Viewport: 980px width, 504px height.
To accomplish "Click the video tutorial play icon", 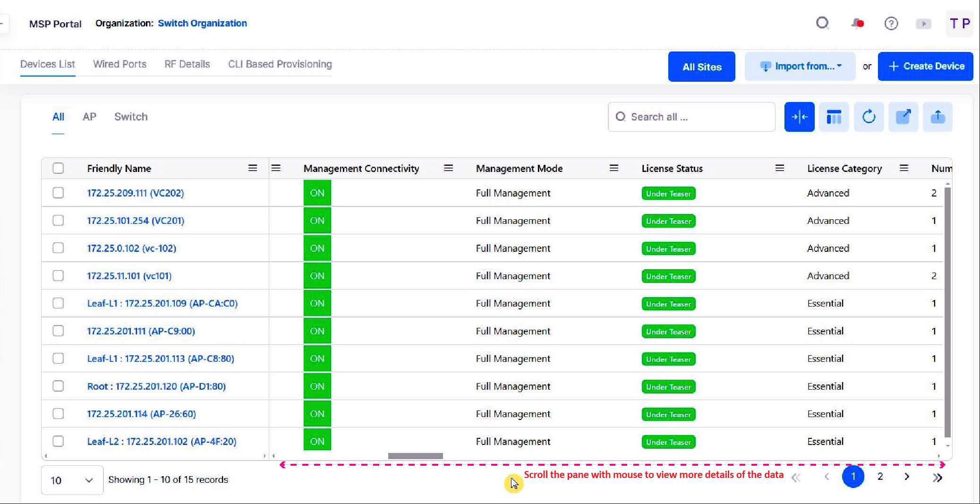I will tap(923, 24).
